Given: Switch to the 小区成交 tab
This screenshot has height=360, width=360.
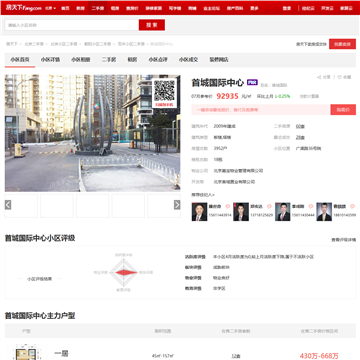Looking at the screenshot, I should tap(188, 60).
